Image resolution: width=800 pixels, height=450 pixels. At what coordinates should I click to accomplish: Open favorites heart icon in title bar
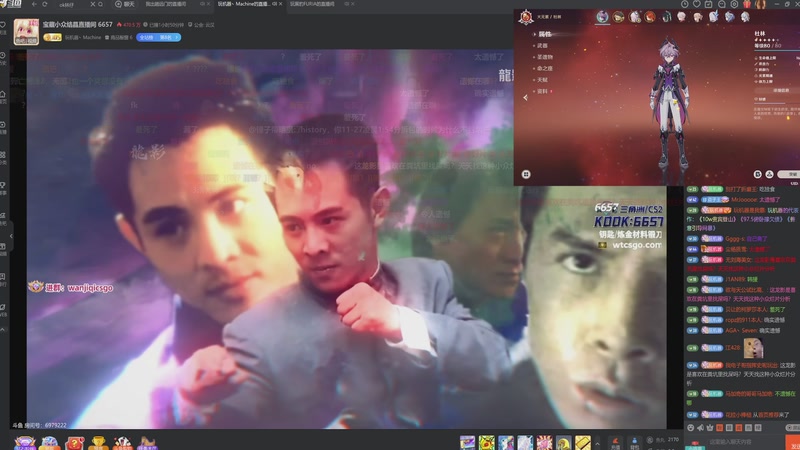[x=697, y=4]
